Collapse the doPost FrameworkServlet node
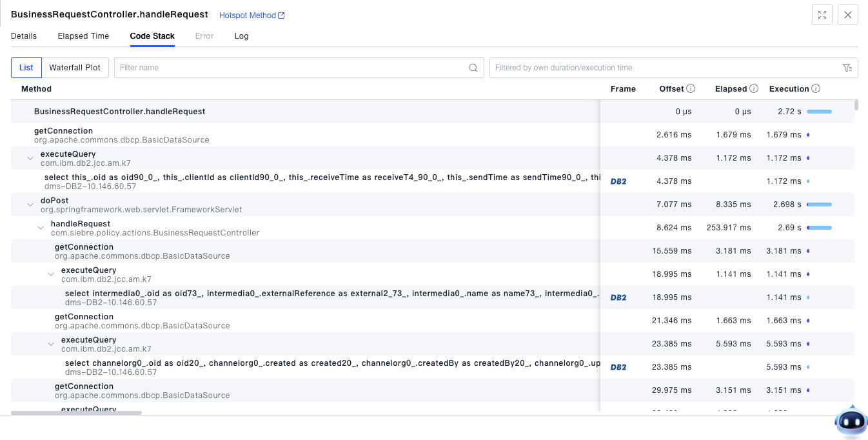The image size is (868, 440). (30, 205)
